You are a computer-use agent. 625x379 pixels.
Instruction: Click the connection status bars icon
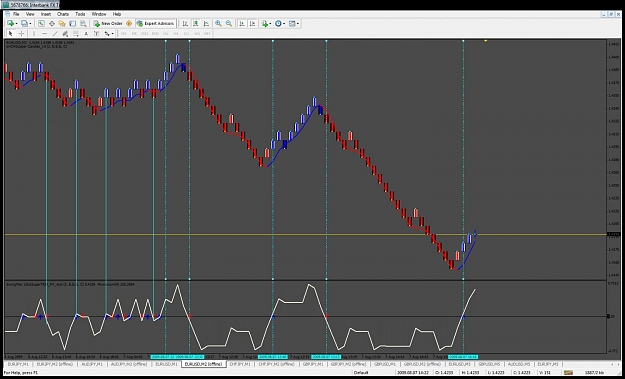568,373
